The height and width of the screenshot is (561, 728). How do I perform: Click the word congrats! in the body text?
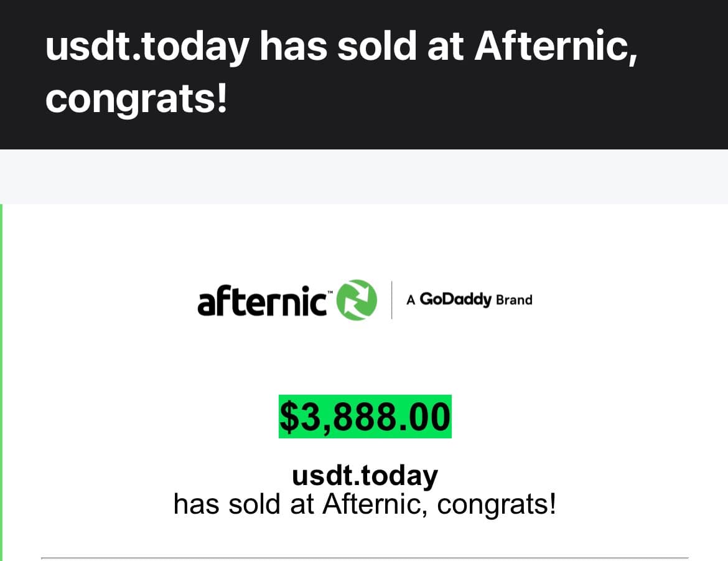click(497, 505)
